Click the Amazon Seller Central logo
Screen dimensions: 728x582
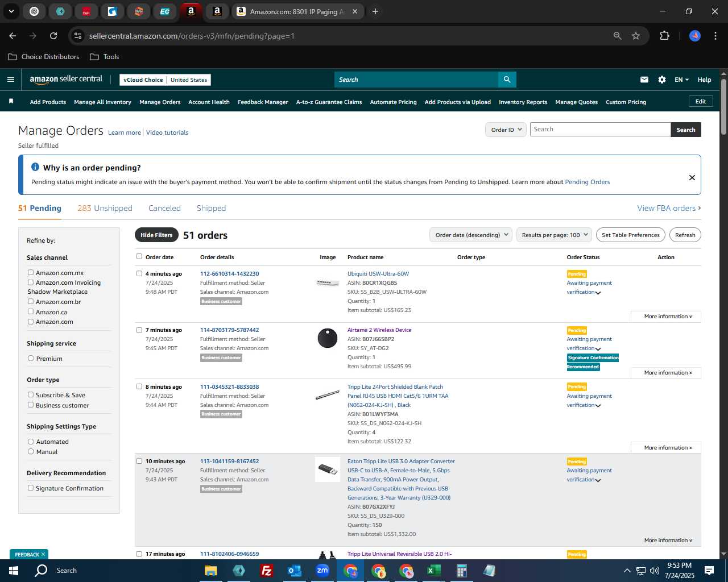(66, 80)
